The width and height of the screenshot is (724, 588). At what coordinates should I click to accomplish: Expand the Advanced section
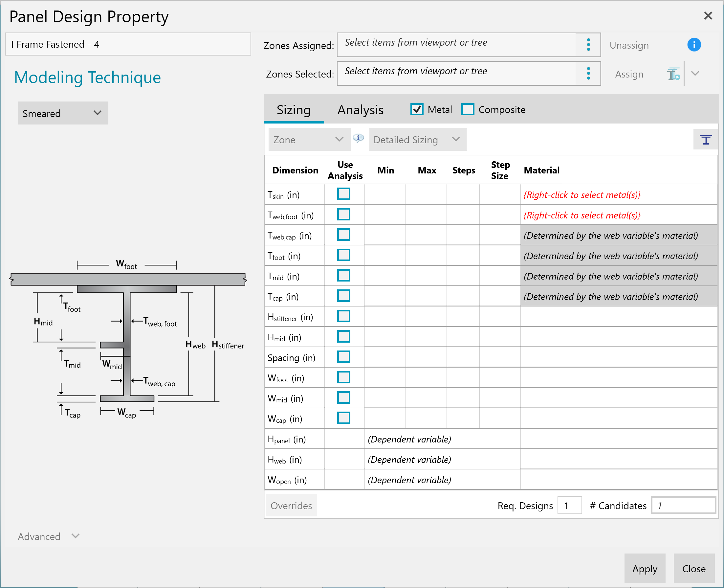[x=49, y=536]
